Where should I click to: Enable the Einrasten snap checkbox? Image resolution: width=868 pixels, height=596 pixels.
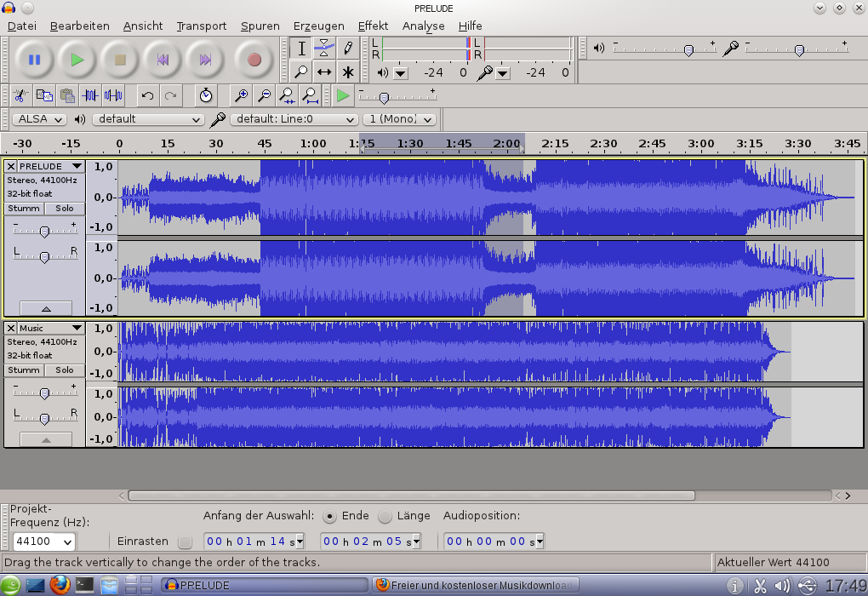(185, 542)
